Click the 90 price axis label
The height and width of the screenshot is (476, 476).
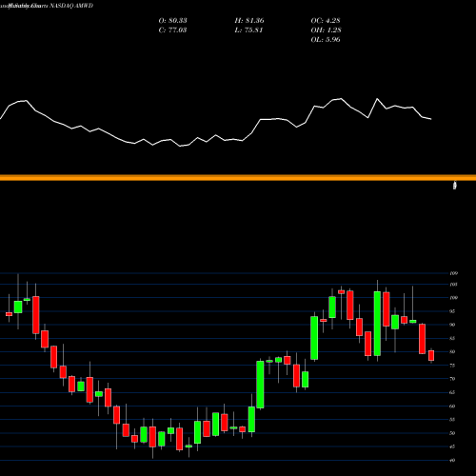pos(453,325)
